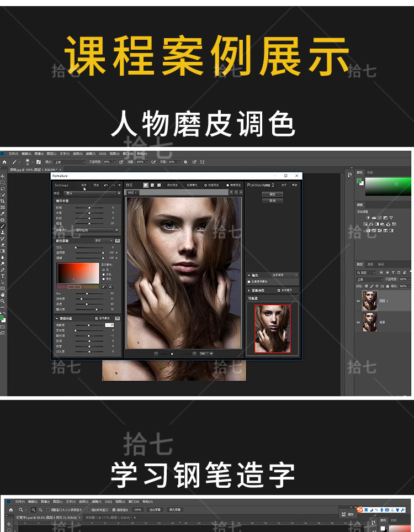Open the layer filter type dropdown

coord(366,272)
